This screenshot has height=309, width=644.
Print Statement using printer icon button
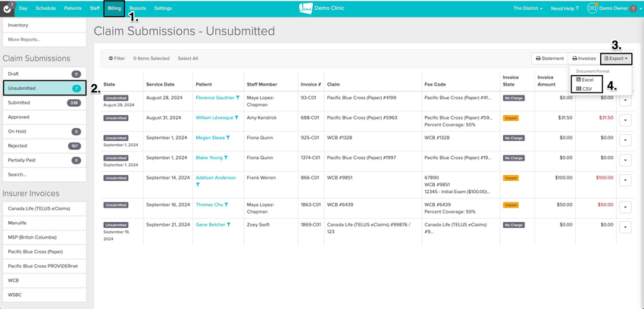tap(549, 58)
